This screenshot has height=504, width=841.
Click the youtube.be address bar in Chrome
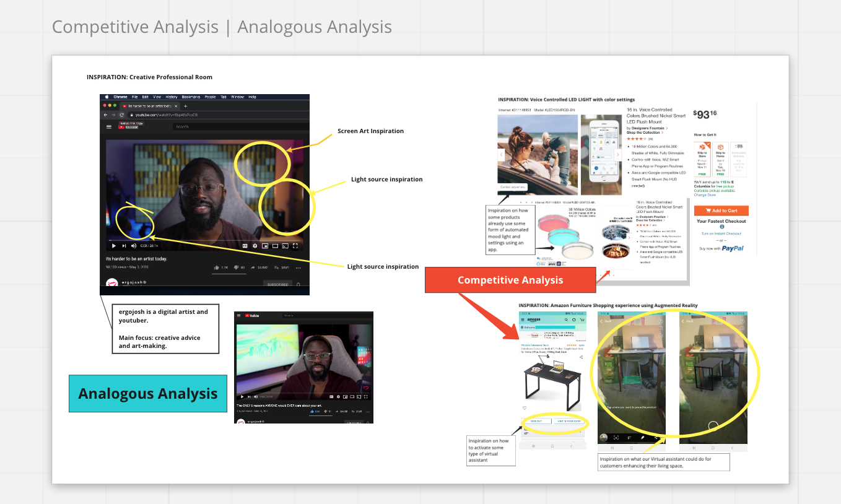click(217, 115)
